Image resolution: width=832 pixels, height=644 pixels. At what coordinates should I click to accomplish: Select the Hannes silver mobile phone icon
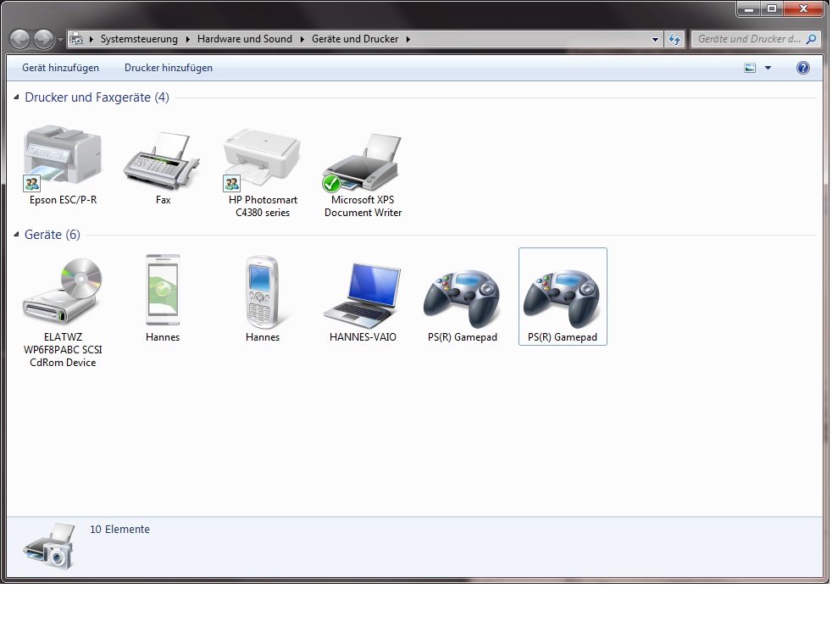(x=262, y=291)
